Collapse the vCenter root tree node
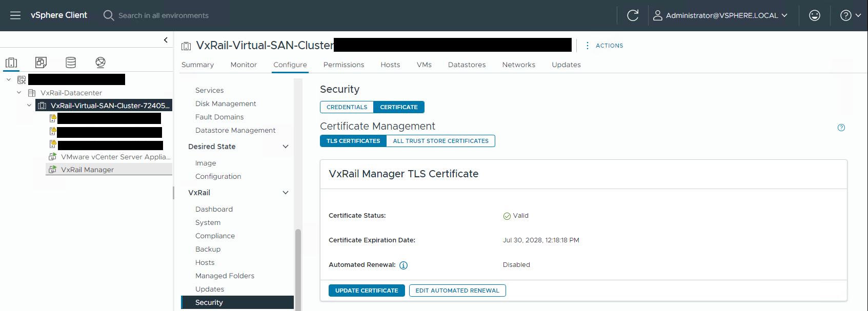This screenshot has height=311, width=868. (x=9, y=79)
